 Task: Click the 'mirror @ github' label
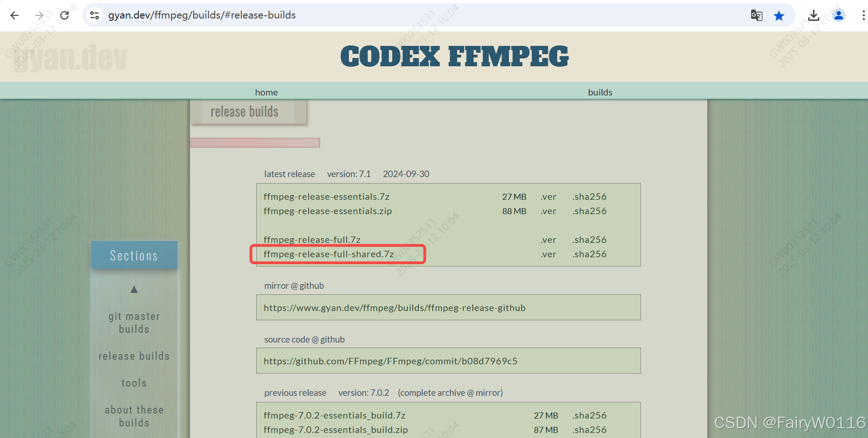coord(294,286)
